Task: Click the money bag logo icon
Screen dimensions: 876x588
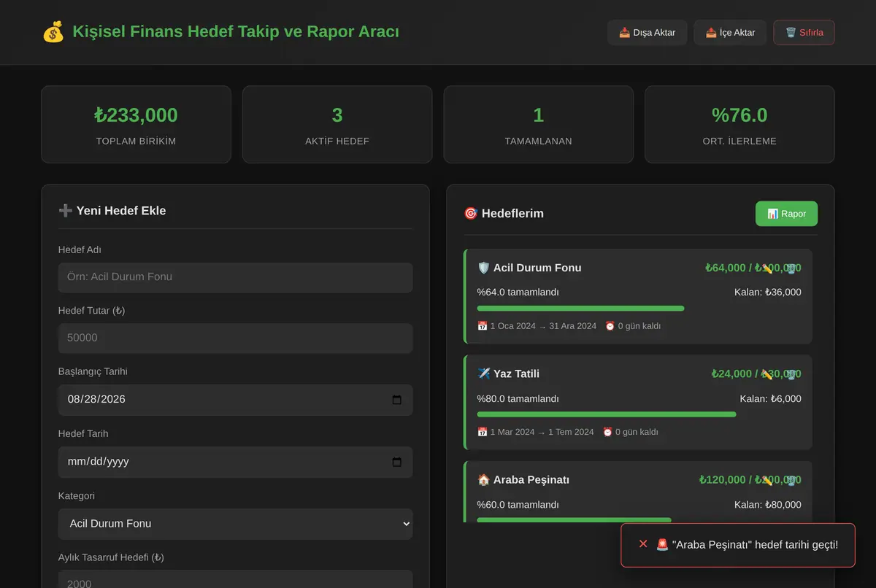Action: 53,32
